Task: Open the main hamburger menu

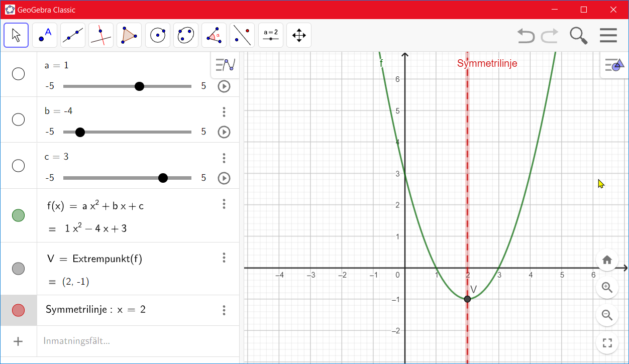Action: click(608, 36)
